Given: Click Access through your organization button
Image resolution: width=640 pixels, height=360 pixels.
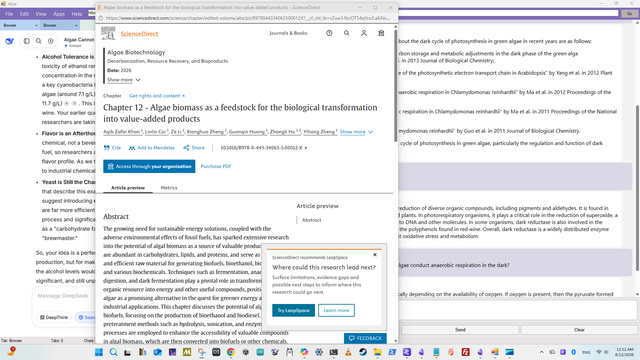Looking at the screenshot, I should pos(149,167).
